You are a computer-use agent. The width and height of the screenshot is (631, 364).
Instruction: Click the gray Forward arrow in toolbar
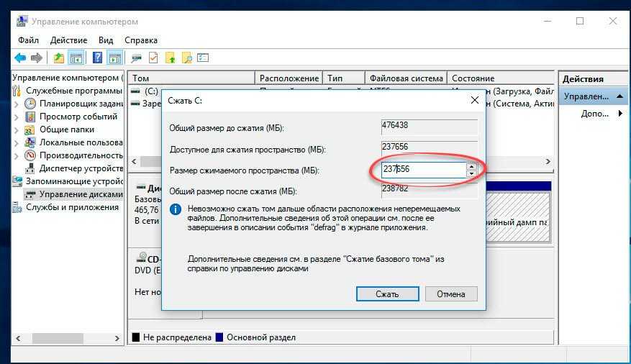[x=36, y=58]
